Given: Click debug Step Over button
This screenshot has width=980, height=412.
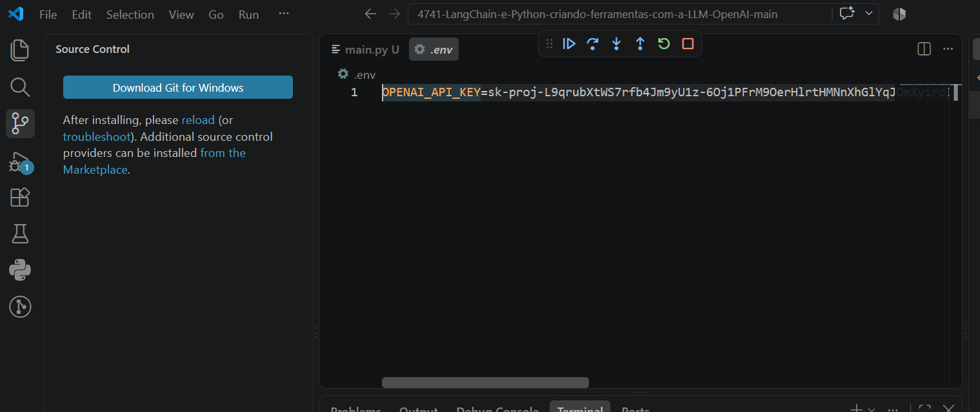Looking at the screenshot, I should (x=593, y=44).
